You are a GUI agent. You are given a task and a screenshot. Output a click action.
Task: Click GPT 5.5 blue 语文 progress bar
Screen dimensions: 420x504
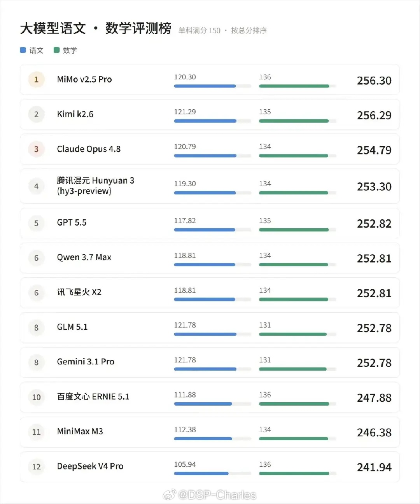click(205, 230)
